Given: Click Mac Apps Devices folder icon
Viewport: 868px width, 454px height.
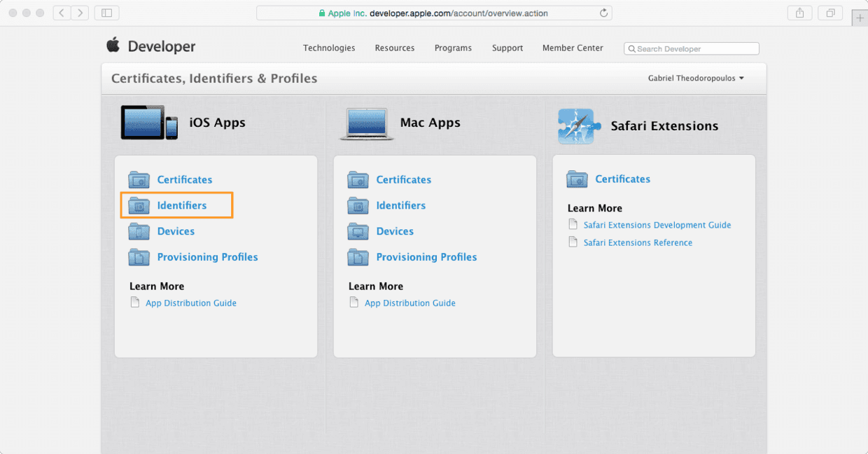Looking at the screenshot, I should (x=358, y=231).
